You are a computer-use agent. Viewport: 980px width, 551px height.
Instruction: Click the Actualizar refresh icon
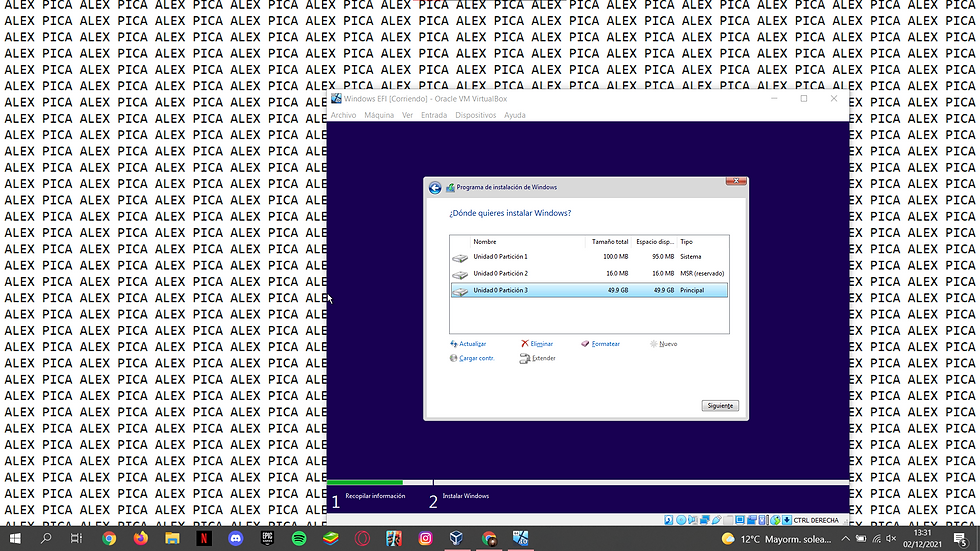(454, 344)
